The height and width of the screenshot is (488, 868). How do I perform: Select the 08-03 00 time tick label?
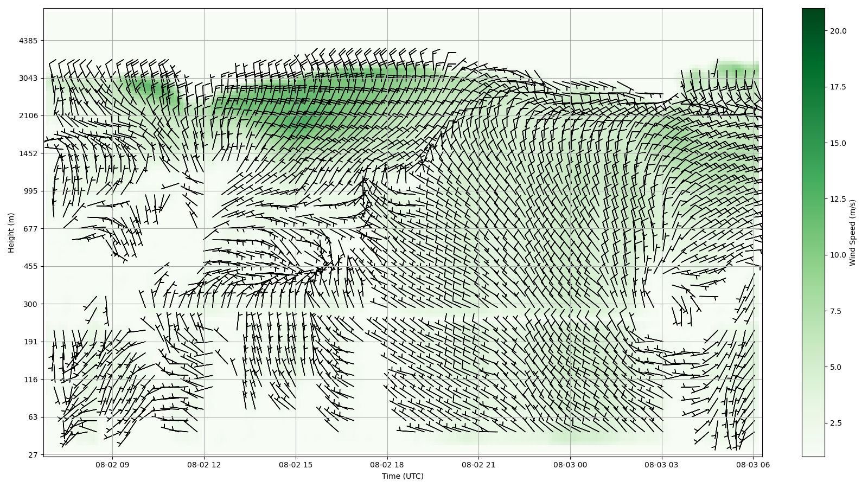tap(570, 465)
